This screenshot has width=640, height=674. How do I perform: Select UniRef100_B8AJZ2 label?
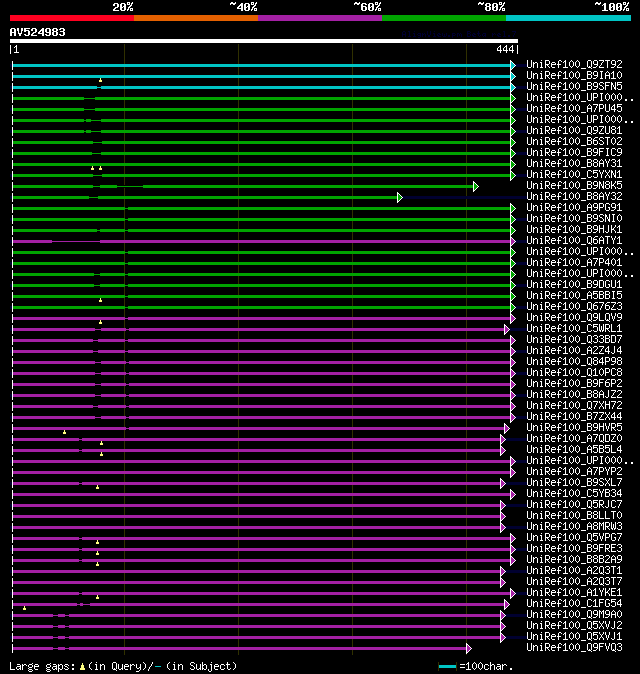point(574,395)
